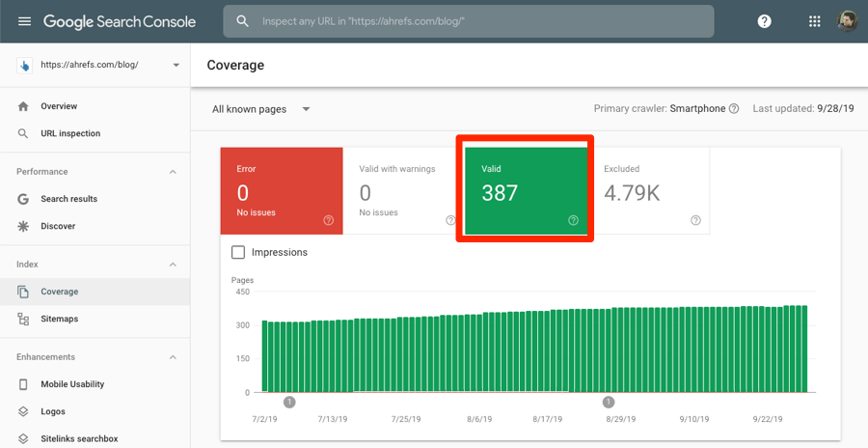Collapse the Enhancements section
The image size is (868, 448).
173,357
